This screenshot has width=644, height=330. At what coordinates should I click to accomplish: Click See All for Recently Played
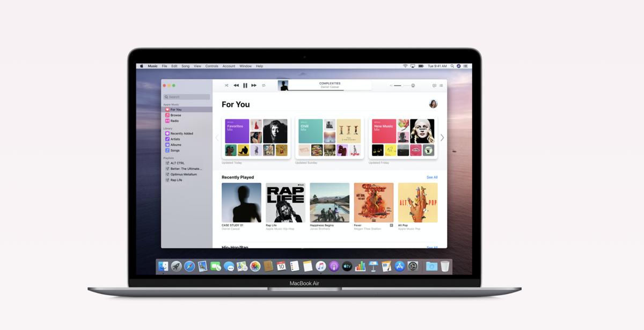point(432,177)
